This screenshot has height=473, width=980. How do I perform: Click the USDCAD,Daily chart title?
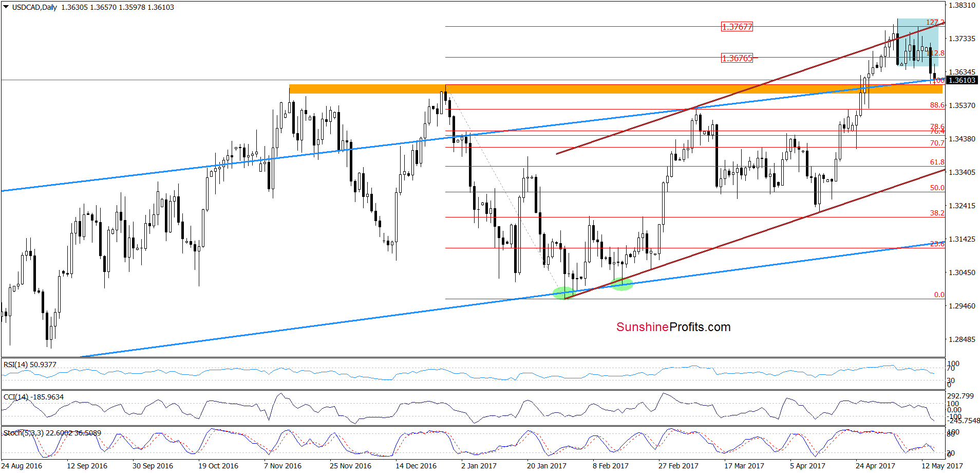pyautogui.click(x=34, y=7)
